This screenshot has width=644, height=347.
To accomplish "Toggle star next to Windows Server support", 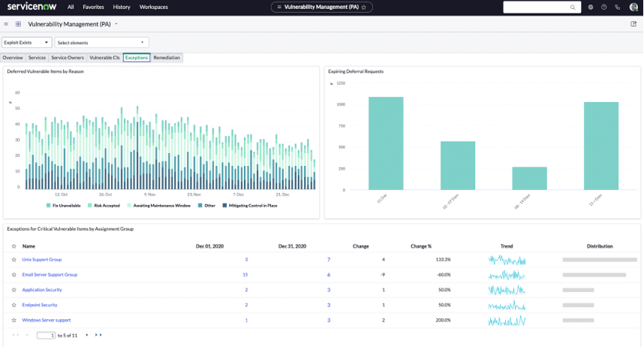I will tap(14, 321).
